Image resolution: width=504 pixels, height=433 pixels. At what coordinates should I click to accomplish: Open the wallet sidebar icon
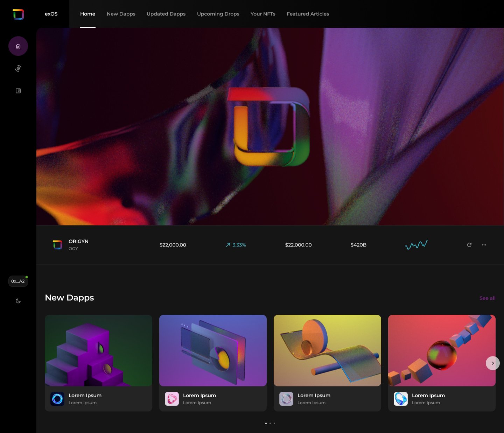(x=18, y=91)
